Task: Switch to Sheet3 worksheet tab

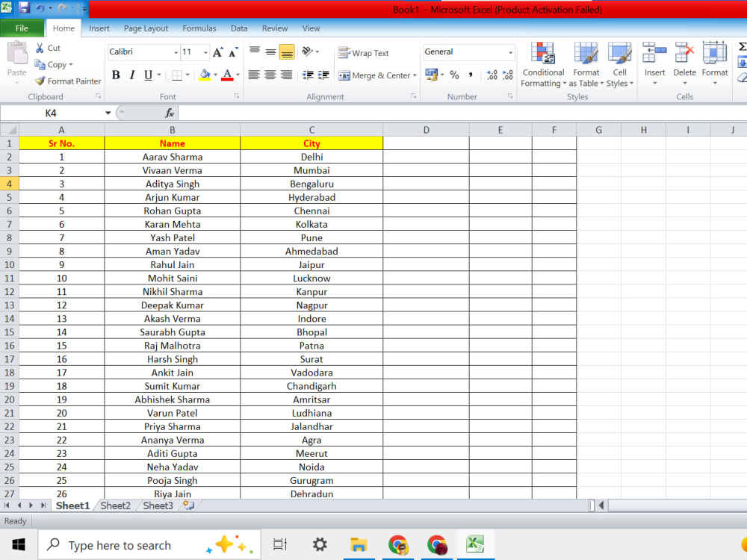Action: click(158, 505)
